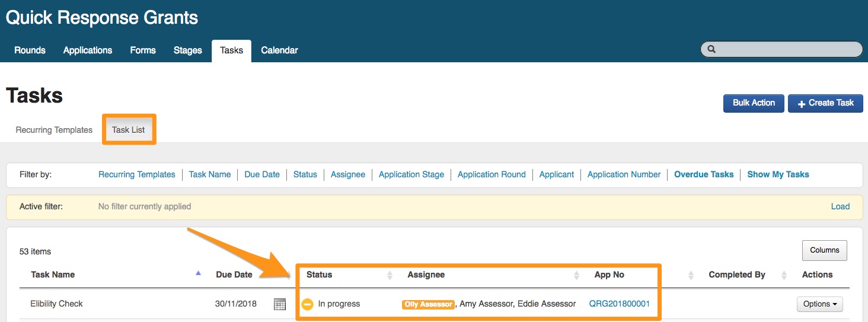The image size is (868, 322).
Task: Click the Load link in active filter bar
Action: click(x=840, y=206)
